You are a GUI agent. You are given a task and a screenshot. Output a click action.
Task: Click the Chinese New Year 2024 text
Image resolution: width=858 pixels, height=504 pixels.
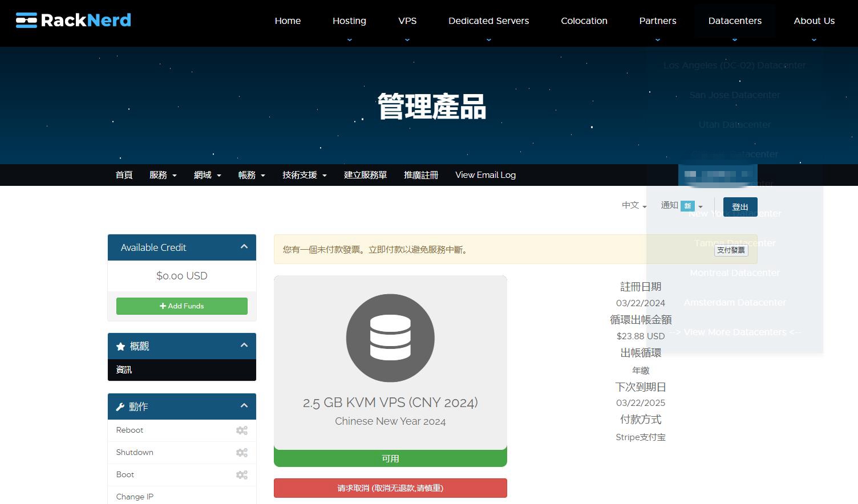click(390, 421)
